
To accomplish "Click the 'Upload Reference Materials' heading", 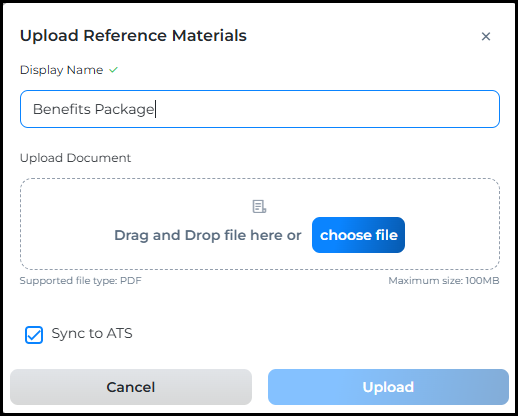I will click(133, 36).
